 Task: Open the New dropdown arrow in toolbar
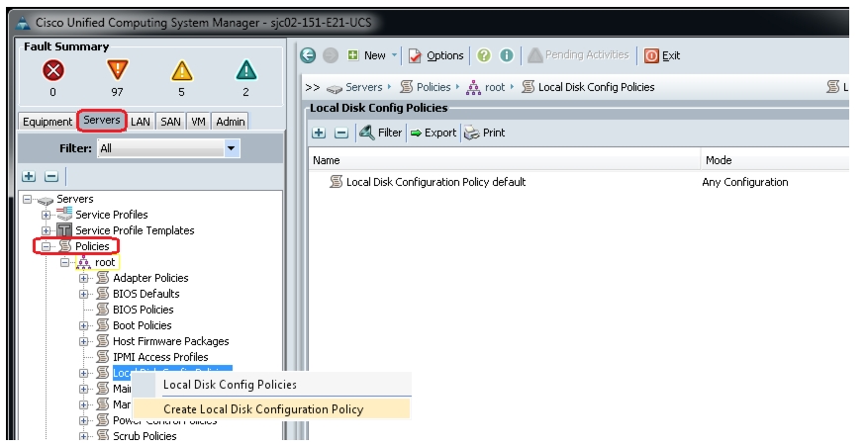click(394, 55)
